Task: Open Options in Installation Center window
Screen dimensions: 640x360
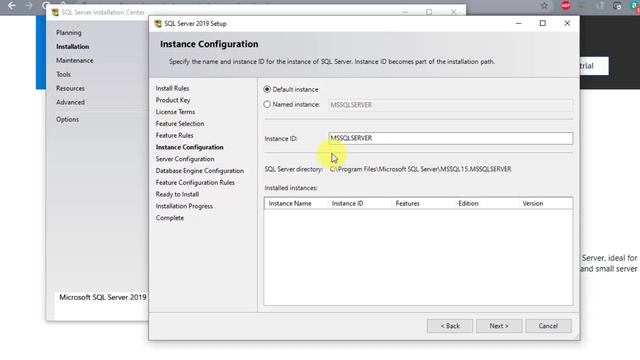Action: pos(67,119)
